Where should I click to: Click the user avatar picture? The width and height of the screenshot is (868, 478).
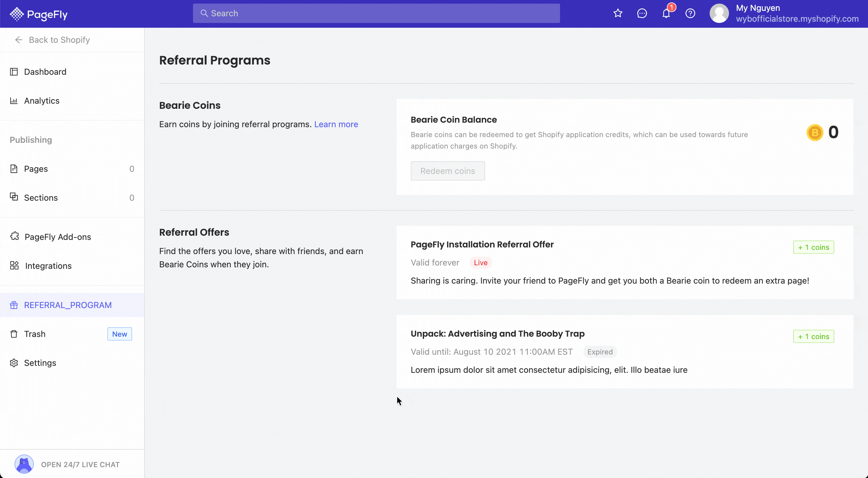(719, 14)
